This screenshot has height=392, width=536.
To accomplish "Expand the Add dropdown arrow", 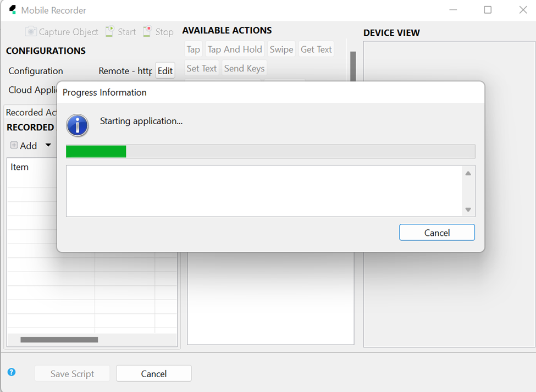I will pyautogui.click(x=48, y=145).
